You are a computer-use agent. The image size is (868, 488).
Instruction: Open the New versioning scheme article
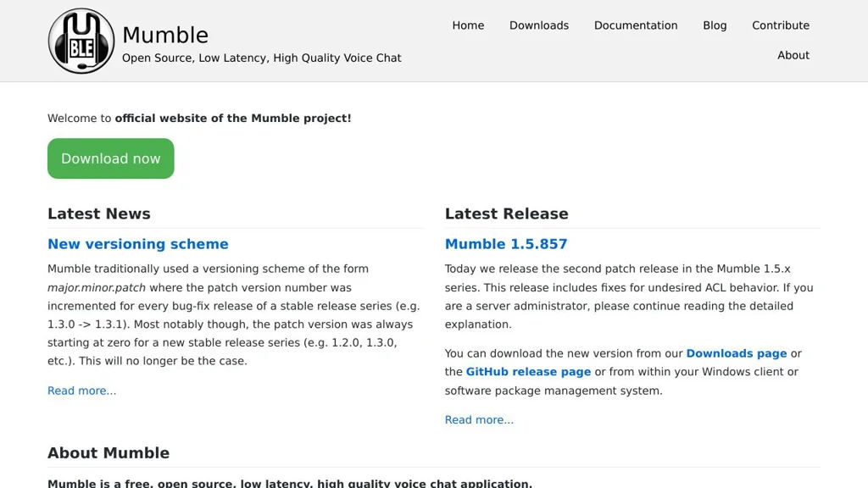click(x=137, y=244)
